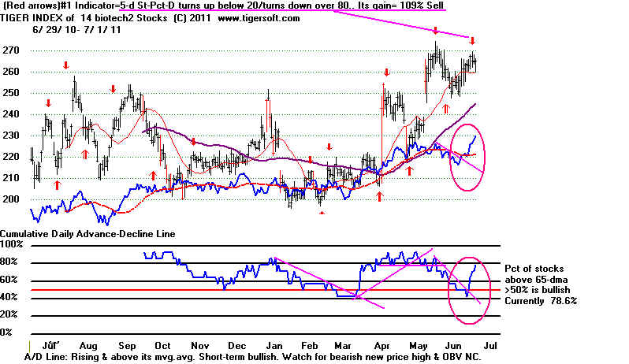Click the Dec month label
Viewport: 629px width, 364px height.
pyautogui.click(x=236, y=346)
